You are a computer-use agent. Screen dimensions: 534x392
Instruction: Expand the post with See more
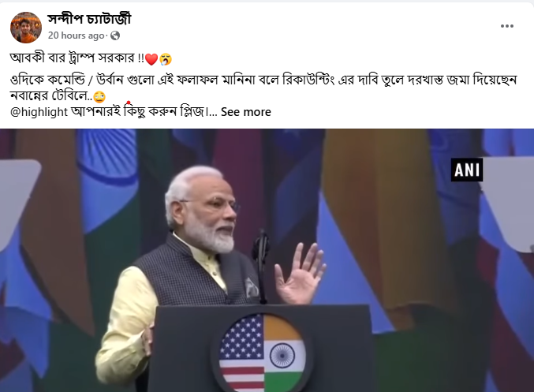pyautogui.click(x=246, y=112)
